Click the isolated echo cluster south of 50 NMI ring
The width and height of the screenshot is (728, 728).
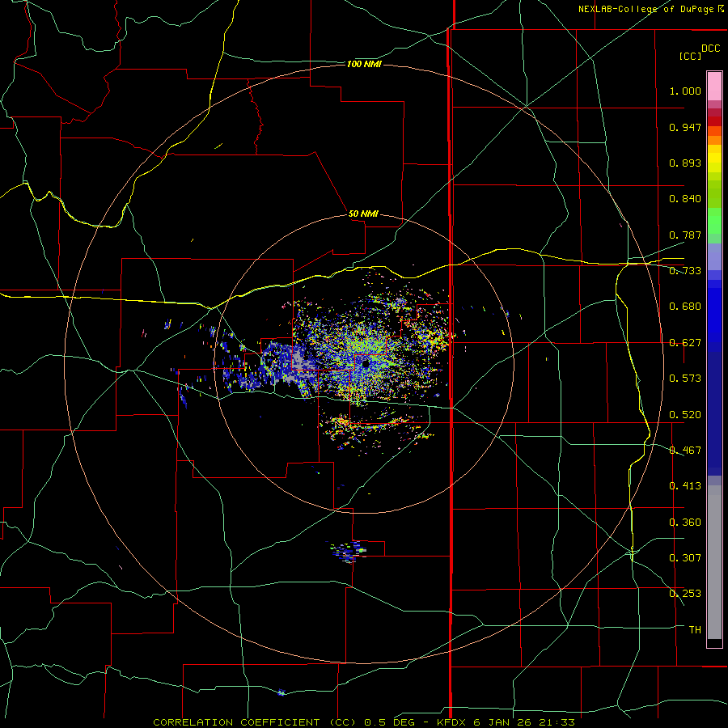(348, 551)
